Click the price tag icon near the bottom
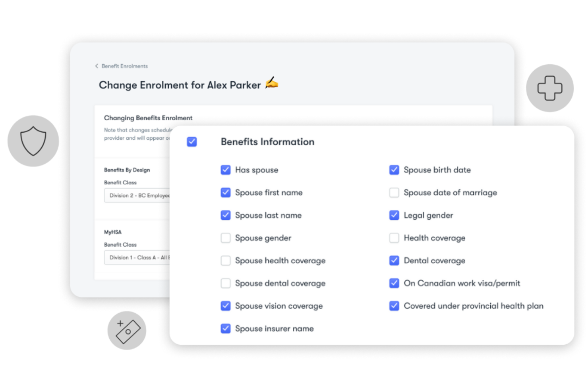The width and height of the screenshot is (588, 392). click(x=127, y=330)
